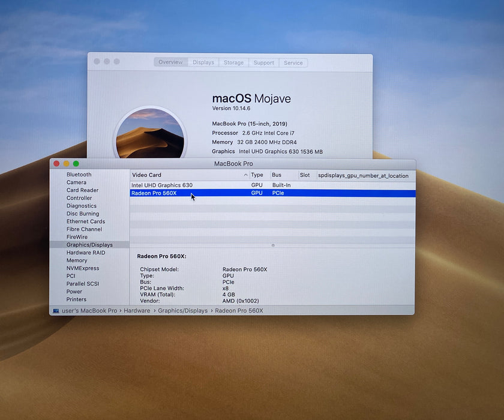The width and height of the screenshot is (504, 420).
Task: Click the Type column header
Action: point(260,175)
